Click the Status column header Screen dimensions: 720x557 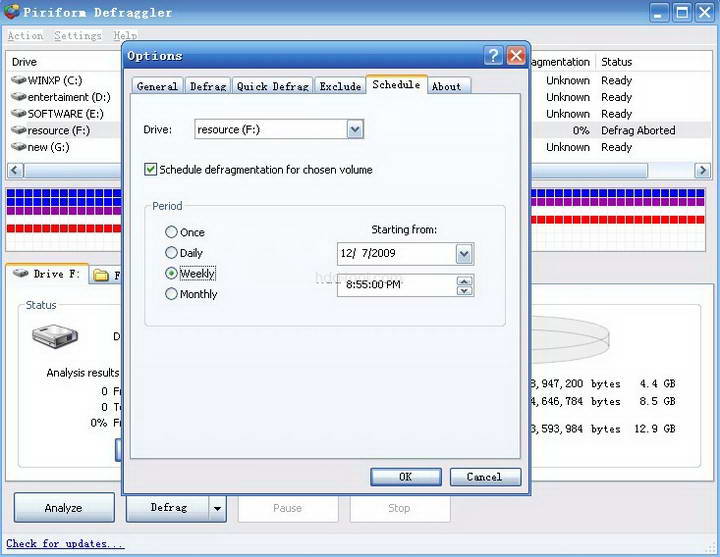pos(617,62)
